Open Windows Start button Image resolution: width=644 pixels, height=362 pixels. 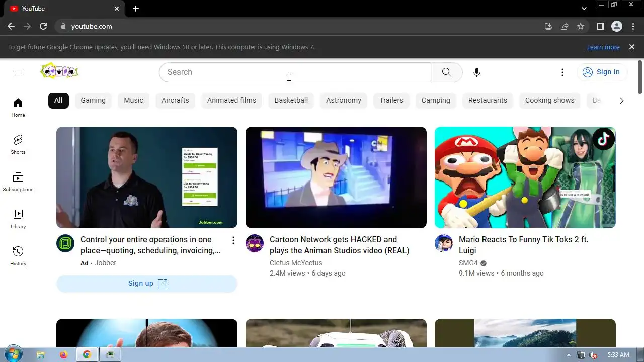click(x=13, y=354)
